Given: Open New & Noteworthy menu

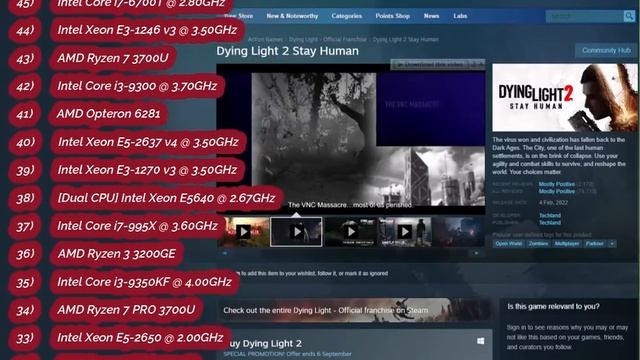Looking at the screenshot, I should point(292,16).
